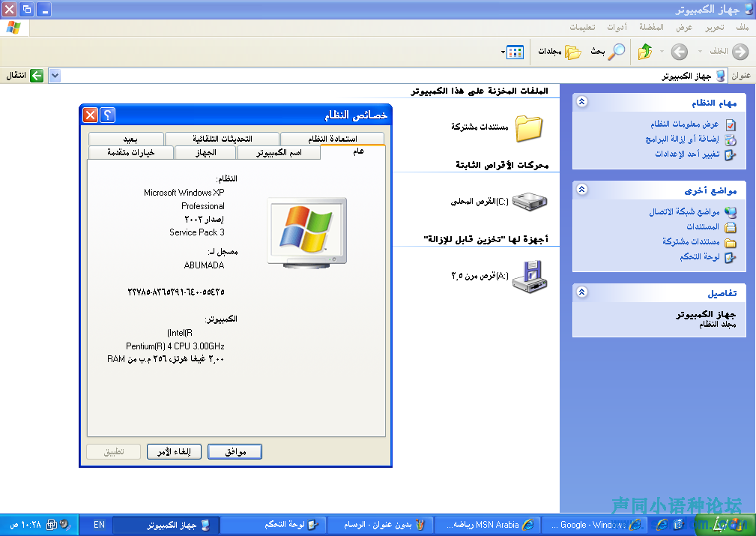Open 'Add or remove programs' (إضافة أو إزالة البرامج) link
The height and width of the screenshot is (536, 756).
click(682, 139)
